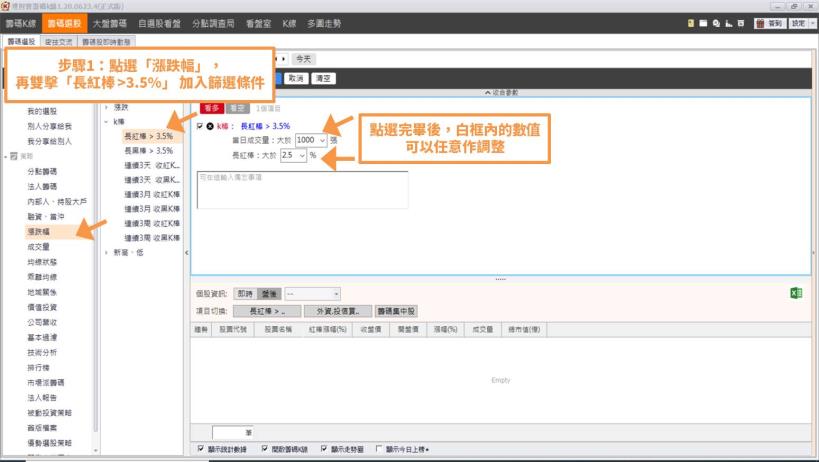This screenshot has height=462, width=819.
Task: Switch stock info to 即時 mode
Action: click(x=245, y=294)
